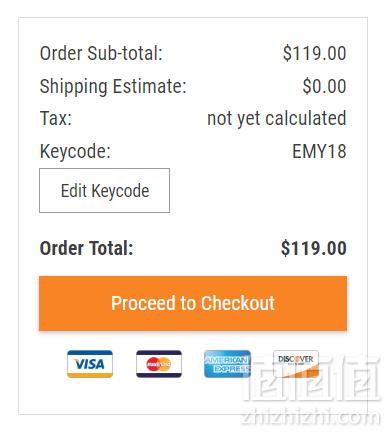Click the Keycode label

tap(75, 151)
